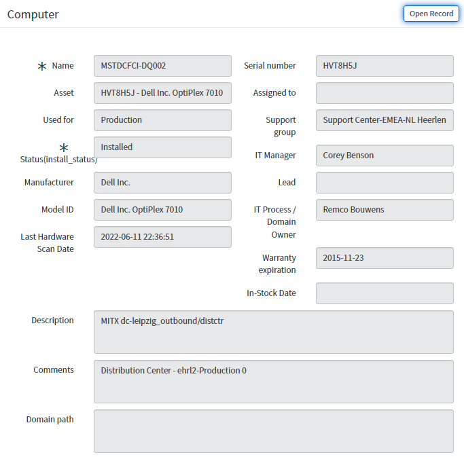This screenshot has width=464, height=476.
Task: Click the Warranty expiration date field
Action: (385, 258)
